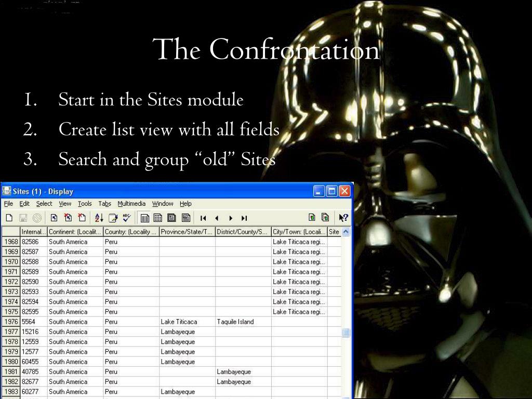Click internal number 82586 cell
Screen dimensions: 532x399
click(34, 242)
